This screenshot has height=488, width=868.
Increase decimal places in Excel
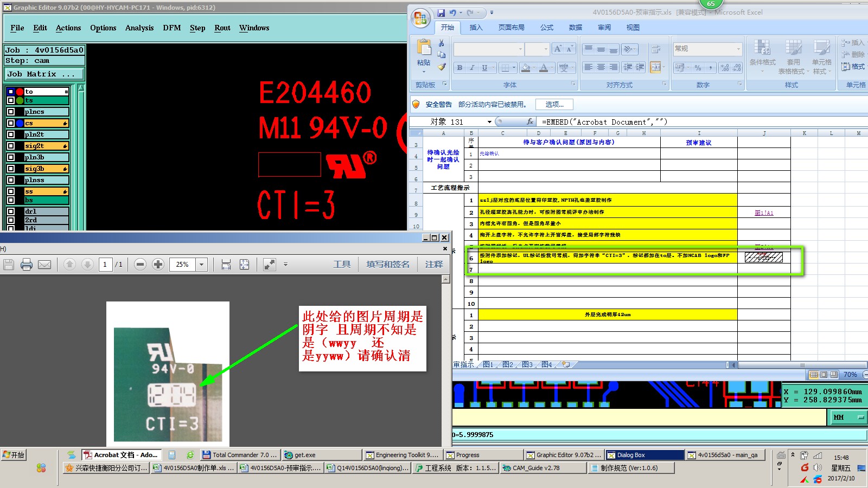coord(725,68)
